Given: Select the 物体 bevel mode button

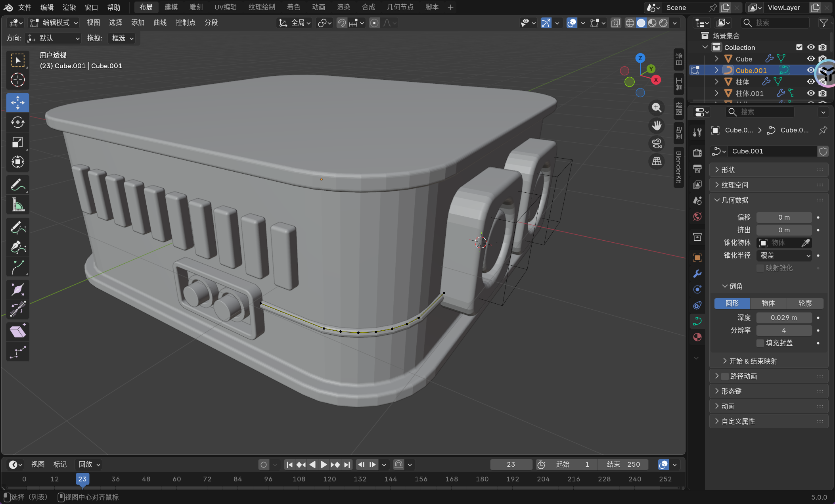Looking at the screenshot, I should (x=768, y=303).
